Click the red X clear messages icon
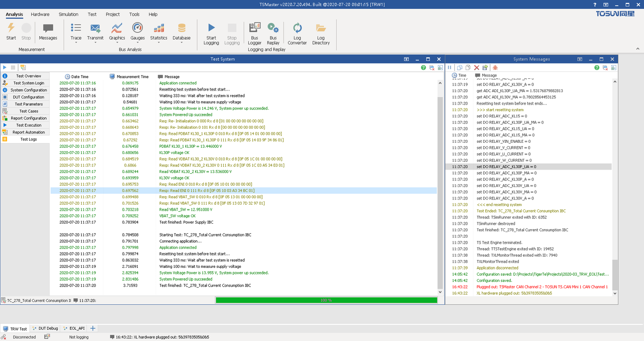644x341 pixels. [x=477, y=68]
